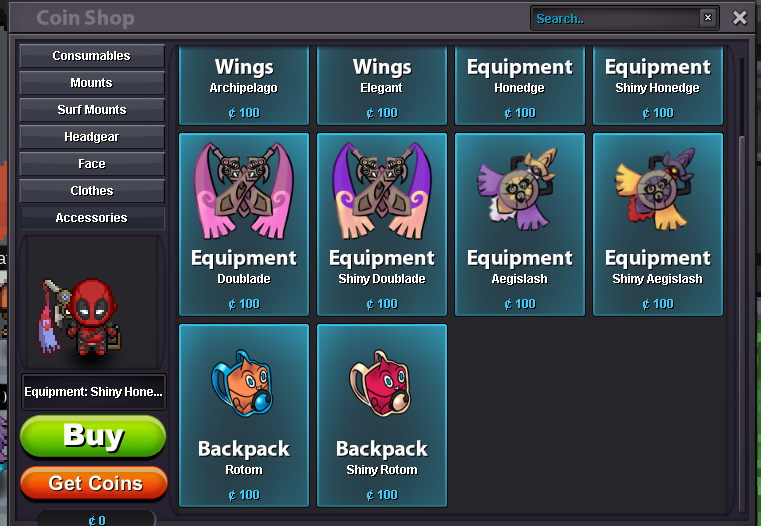This screenshot has width=761, height=526.
Task: Select the orange Rotom backpack icon
Action: click(242, 383)
